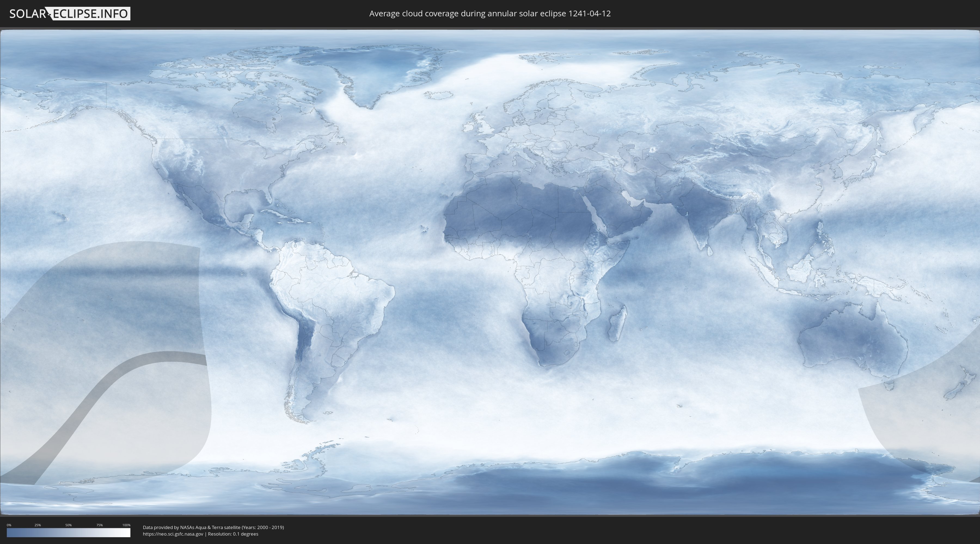Viewport: 980px width, 544px height.
Task: Click the 75% legend label
Action: (99, 525)
